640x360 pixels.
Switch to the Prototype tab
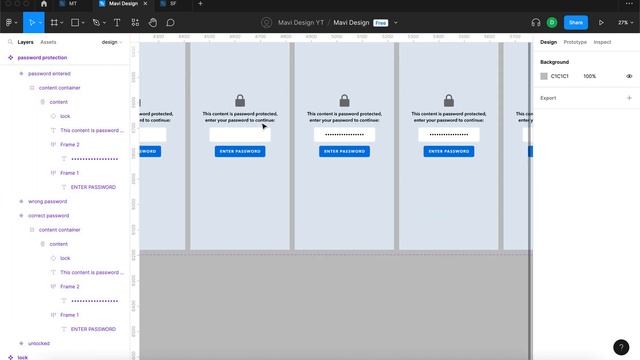tap(575, 42)
